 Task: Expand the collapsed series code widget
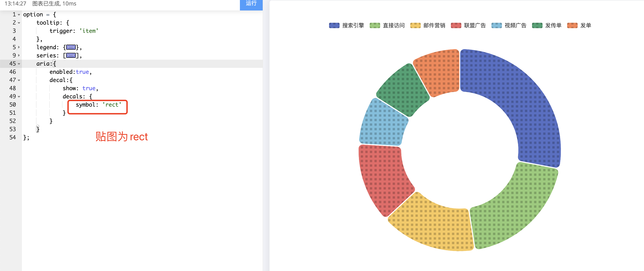tap(71, 55)
